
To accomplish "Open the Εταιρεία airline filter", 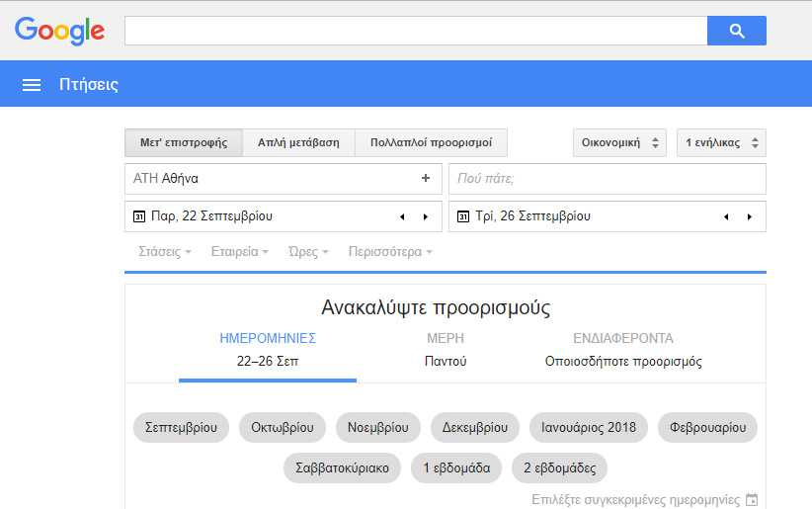I will click(240, 252).
